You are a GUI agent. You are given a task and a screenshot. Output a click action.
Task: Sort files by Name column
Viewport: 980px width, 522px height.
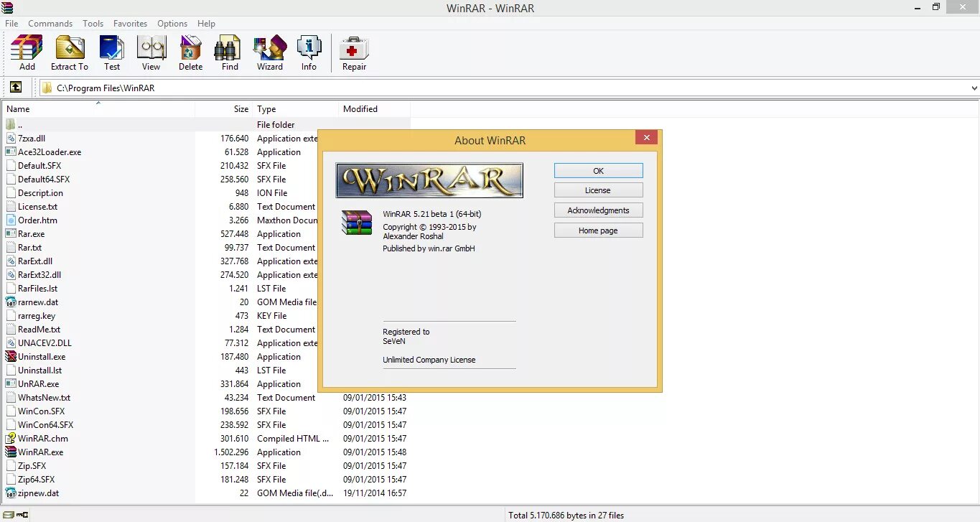click(x=99, y=109)
